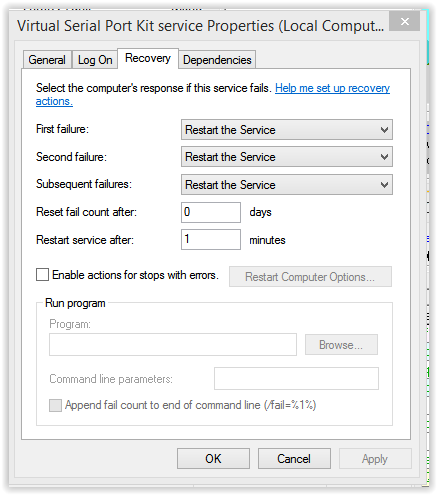Switch to the General tab
Viewport: 437px width, 495px height.
click(47, 60)
